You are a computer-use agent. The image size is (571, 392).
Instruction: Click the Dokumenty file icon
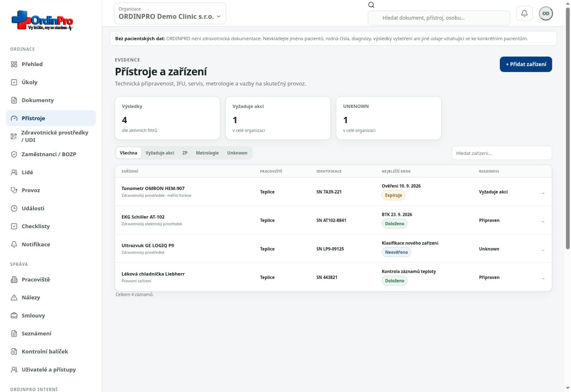[14, 100]
